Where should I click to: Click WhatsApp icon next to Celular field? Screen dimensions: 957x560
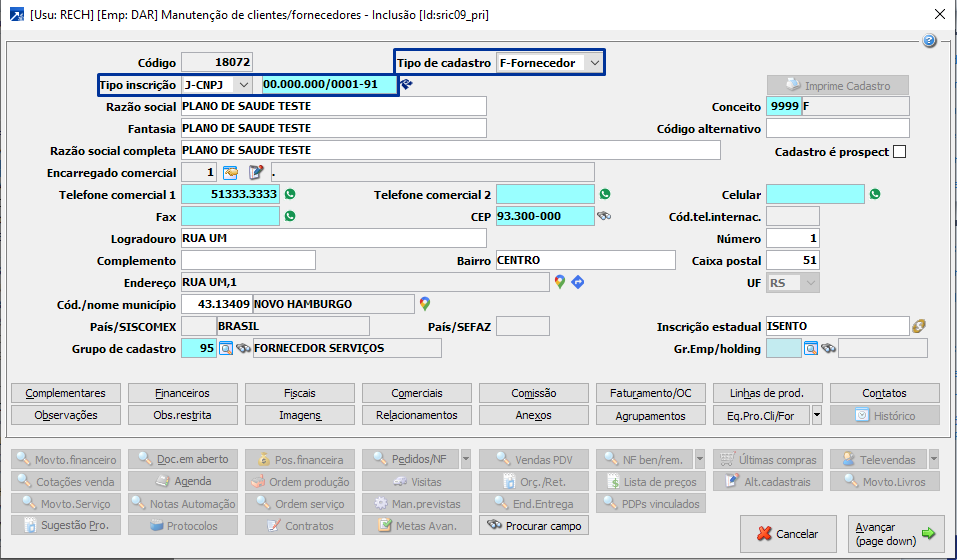[875, 194]
